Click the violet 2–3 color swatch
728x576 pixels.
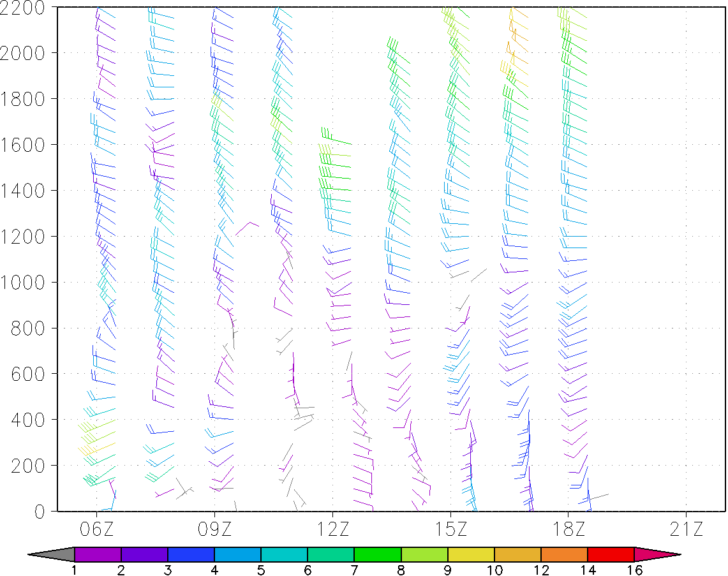(144, 554)
